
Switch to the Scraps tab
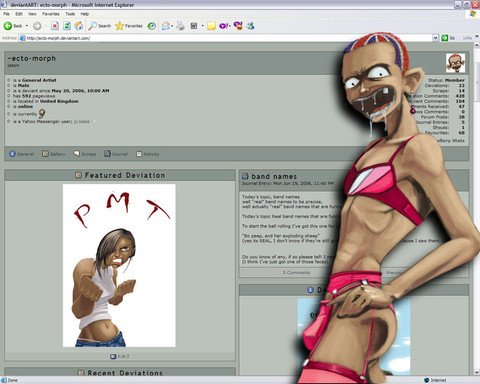tap(85, 154)
